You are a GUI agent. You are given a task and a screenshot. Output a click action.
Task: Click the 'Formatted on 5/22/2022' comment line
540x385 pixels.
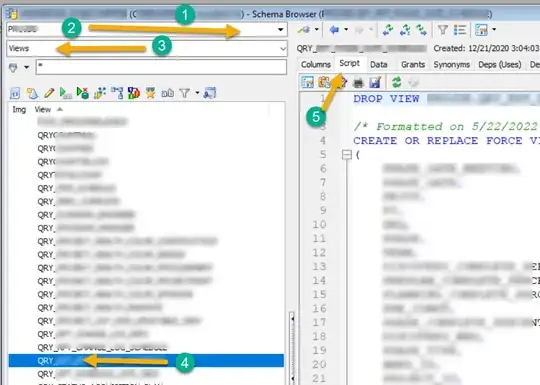point(446,126)
